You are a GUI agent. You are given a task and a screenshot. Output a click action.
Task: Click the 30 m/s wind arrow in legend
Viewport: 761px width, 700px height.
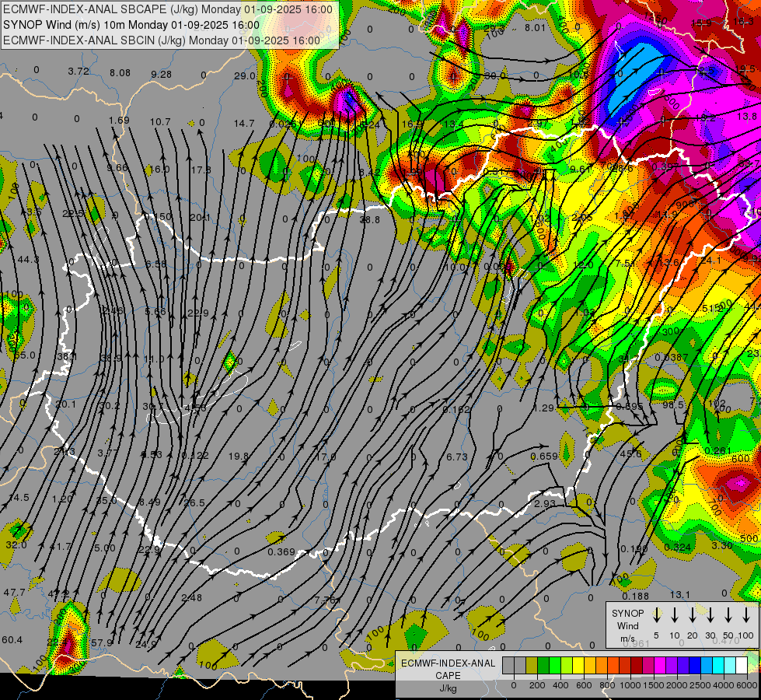[710, 615]
